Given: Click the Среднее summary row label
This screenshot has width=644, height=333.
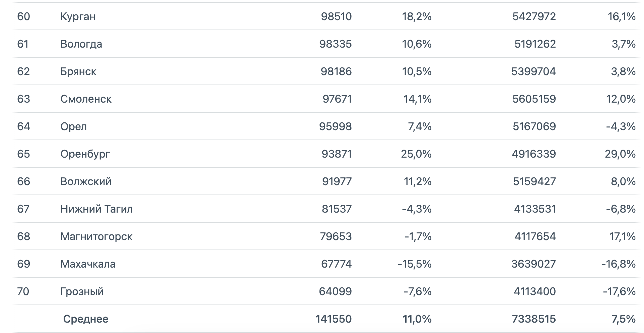Looking at the screenshot, I should pyautogui.click(x=86, y=319).
